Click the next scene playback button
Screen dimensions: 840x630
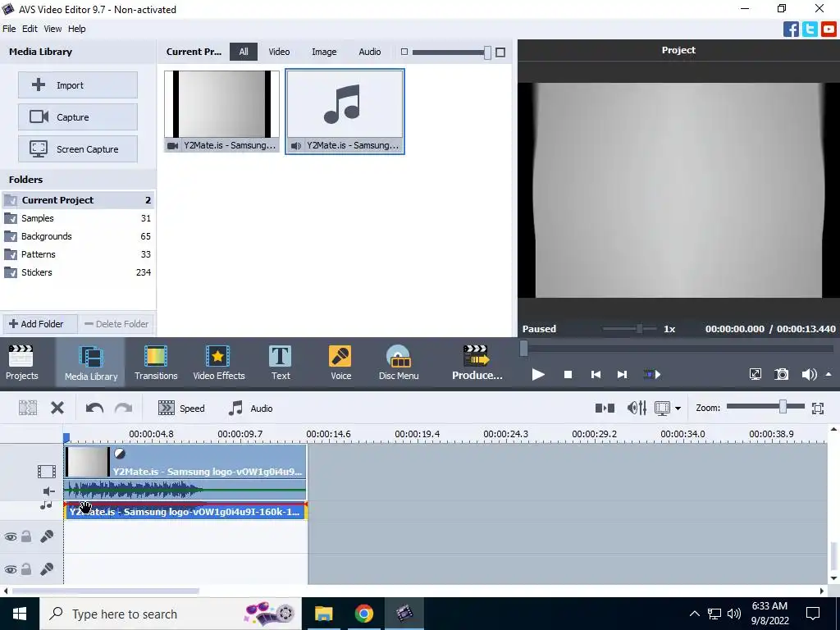(x=652, y=374)
